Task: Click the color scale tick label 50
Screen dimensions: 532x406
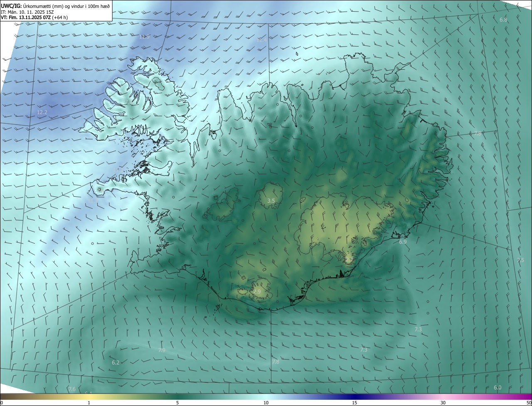Action: coord(529,403)
